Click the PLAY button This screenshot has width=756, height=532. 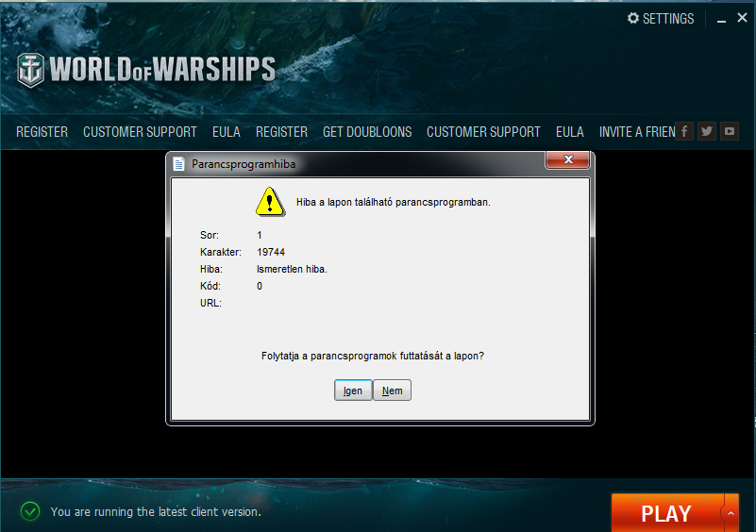point(666,513)
